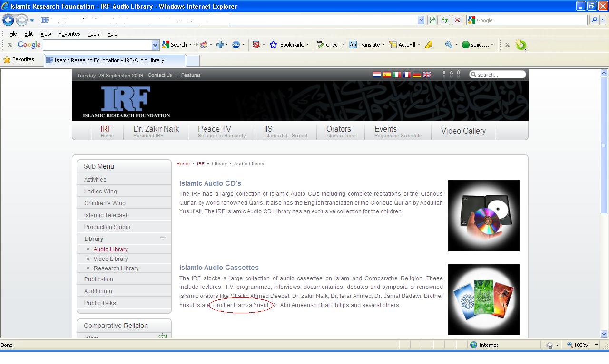This screenshot has height=364, width=609.
Task: Select the German flag language
Action: [417, 75]
